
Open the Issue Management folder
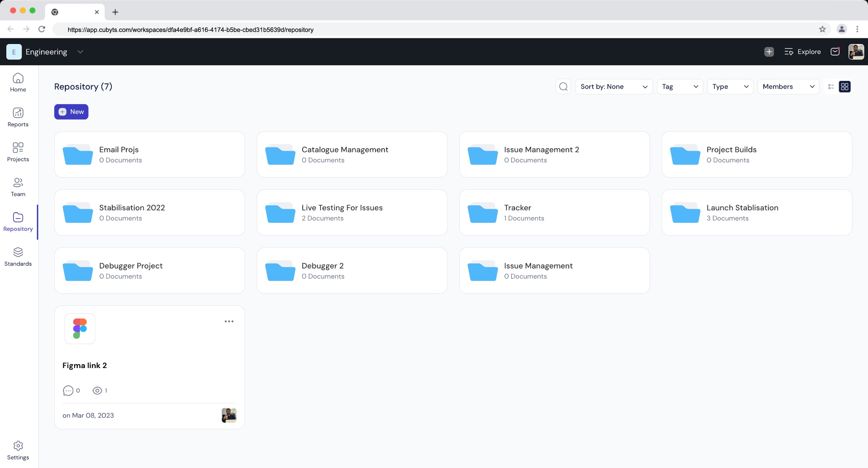point(554,270)
